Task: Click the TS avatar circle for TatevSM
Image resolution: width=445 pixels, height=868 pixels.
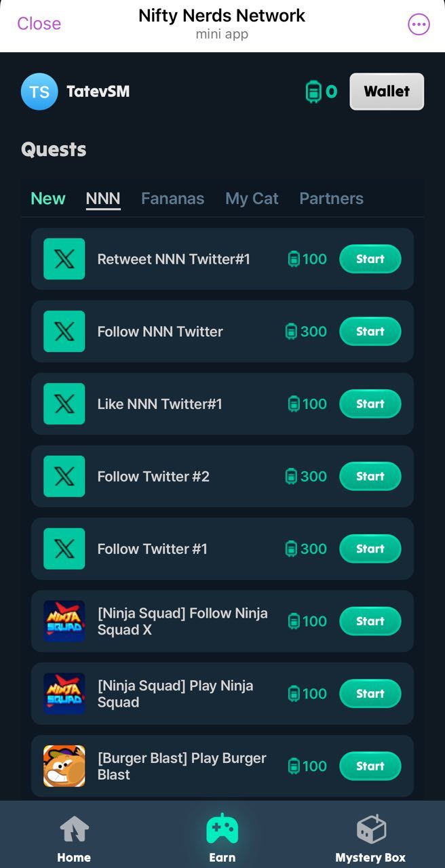Action: pos(39,92)
